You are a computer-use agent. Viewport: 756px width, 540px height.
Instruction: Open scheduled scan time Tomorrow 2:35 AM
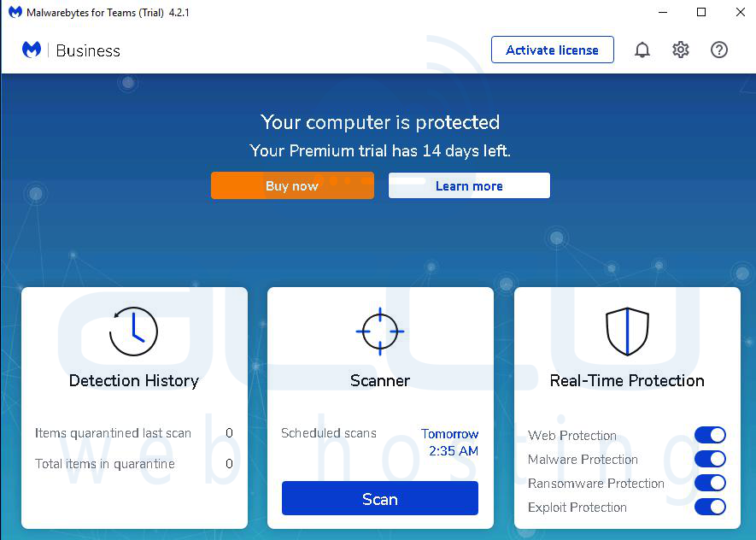click(450, 442)
